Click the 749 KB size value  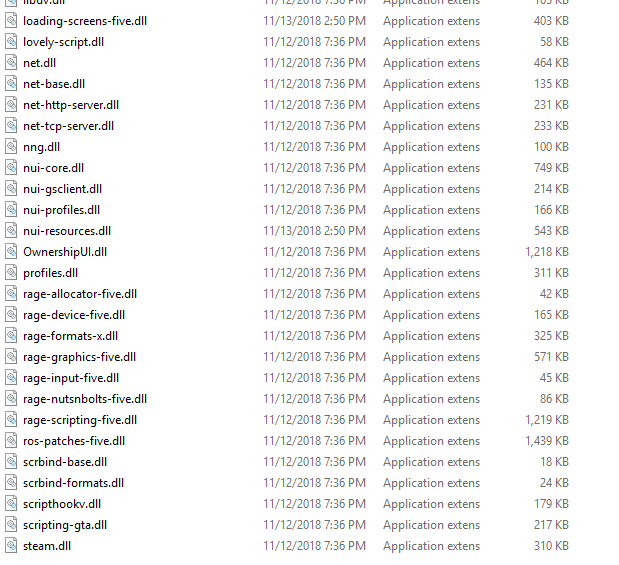551,168
